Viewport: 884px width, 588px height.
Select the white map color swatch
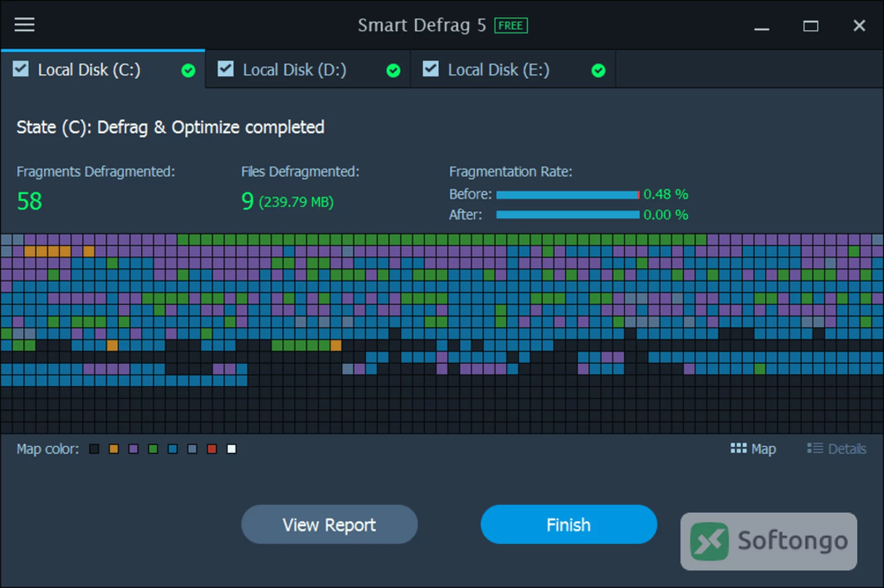click(232, 449)
